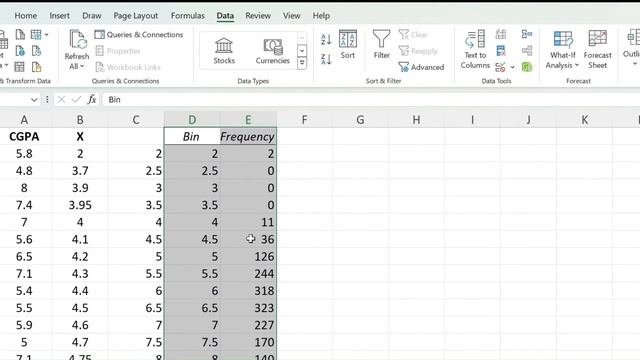
Task: Open Manage Data Model icon
Action: pos(527,67)
